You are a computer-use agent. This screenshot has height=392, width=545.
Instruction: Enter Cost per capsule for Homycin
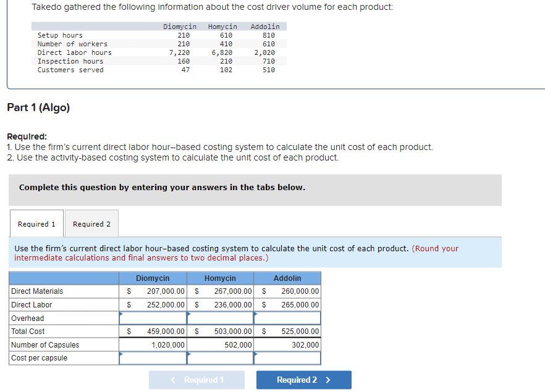point(220,357)
